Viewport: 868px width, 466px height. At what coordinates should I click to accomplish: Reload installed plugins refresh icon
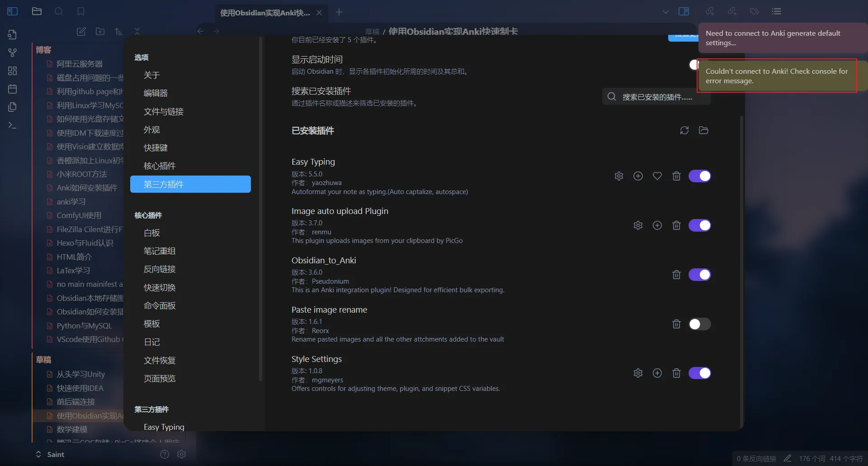coord(684,130)
